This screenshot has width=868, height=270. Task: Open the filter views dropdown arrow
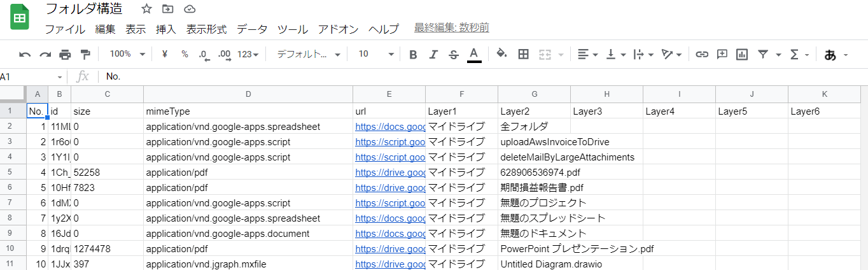(779, 55)
